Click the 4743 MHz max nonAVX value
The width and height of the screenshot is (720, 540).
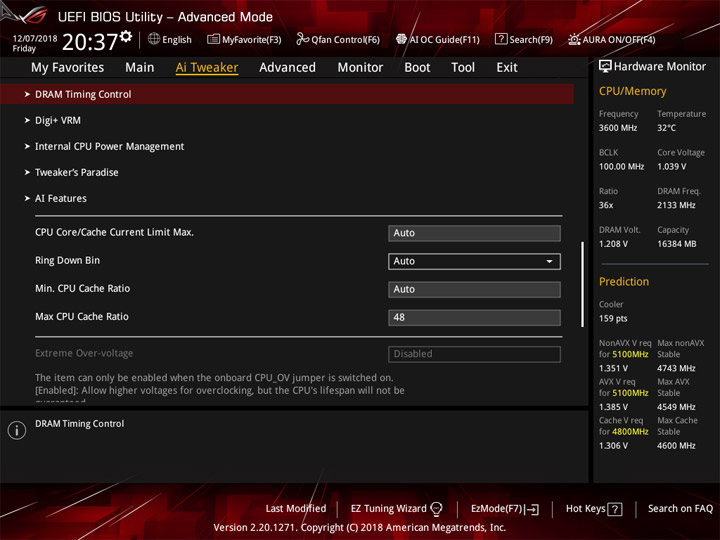point(676,368)
